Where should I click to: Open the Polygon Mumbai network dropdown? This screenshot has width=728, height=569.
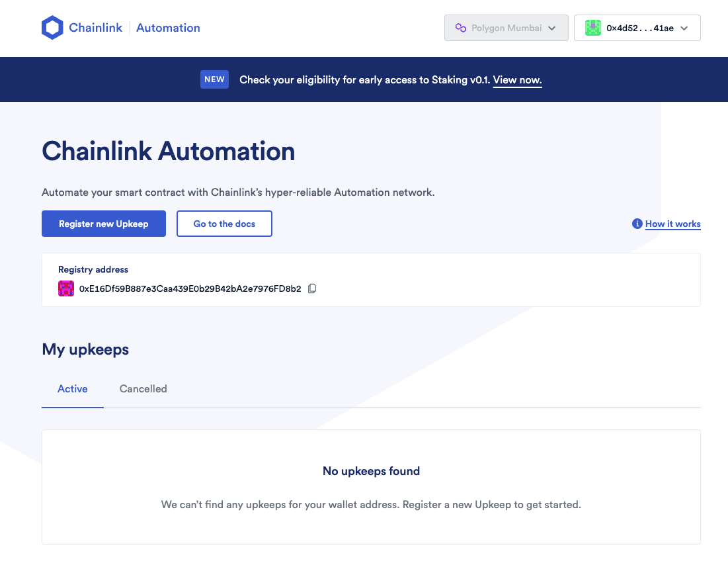tap(506, 28)
